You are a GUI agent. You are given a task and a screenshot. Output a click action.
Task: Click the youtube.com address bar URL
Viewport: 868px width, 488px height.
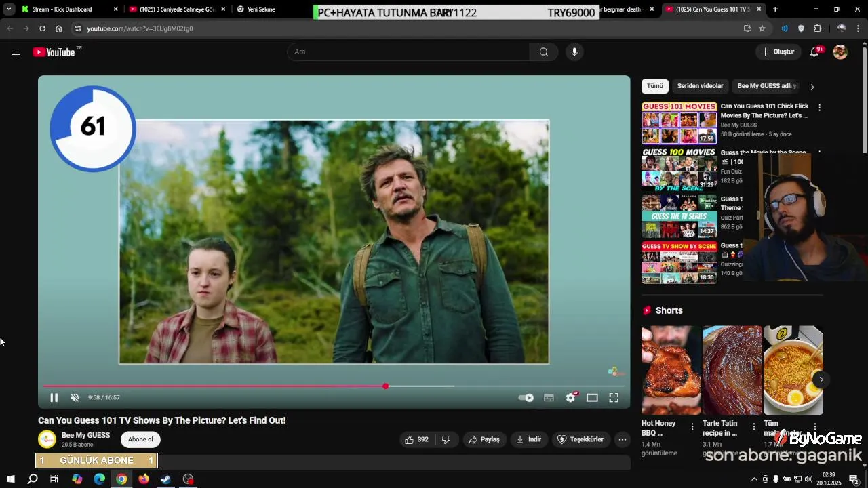(x=140, y=28)
